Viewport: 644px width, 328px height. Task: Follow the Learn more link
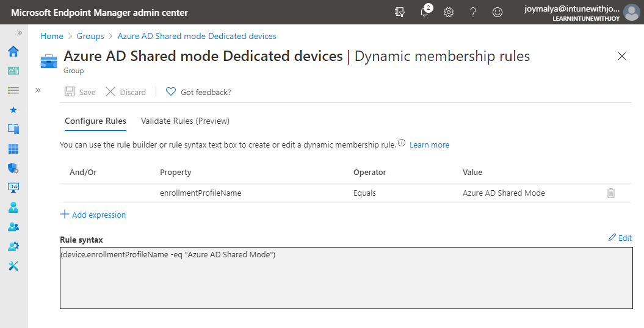[429, 144]
